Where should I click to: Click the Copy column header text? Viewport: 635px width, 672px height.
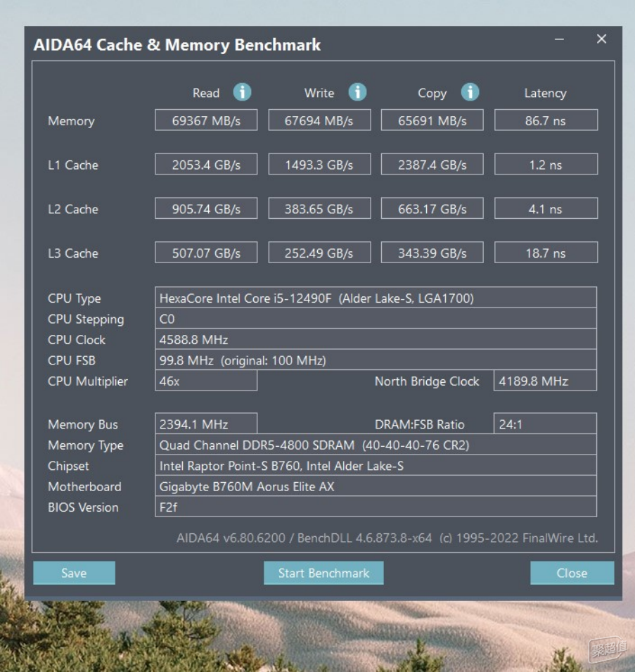tap(432, 94)
